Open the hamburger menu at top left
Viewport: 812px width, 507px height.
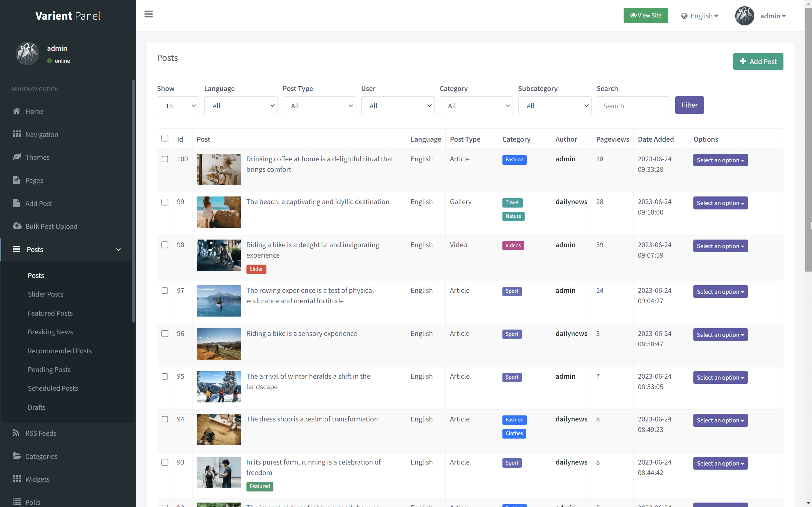[148, 14]
